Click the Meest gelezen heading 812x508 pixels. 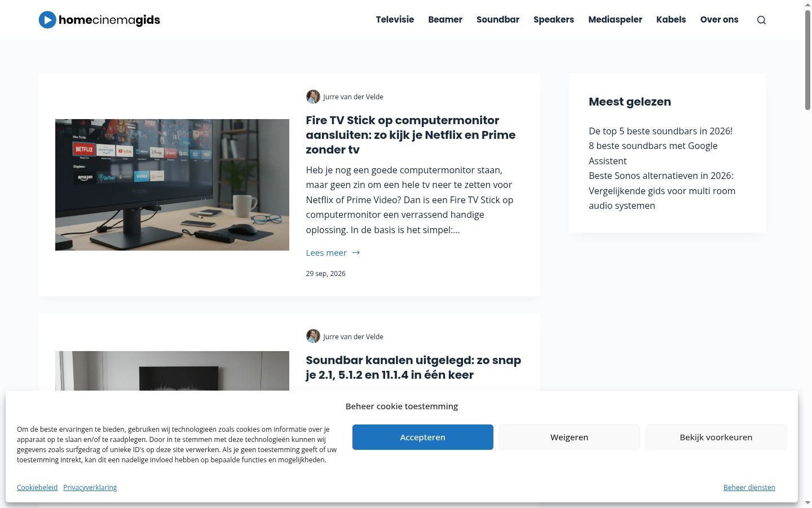tap(630, 102)
